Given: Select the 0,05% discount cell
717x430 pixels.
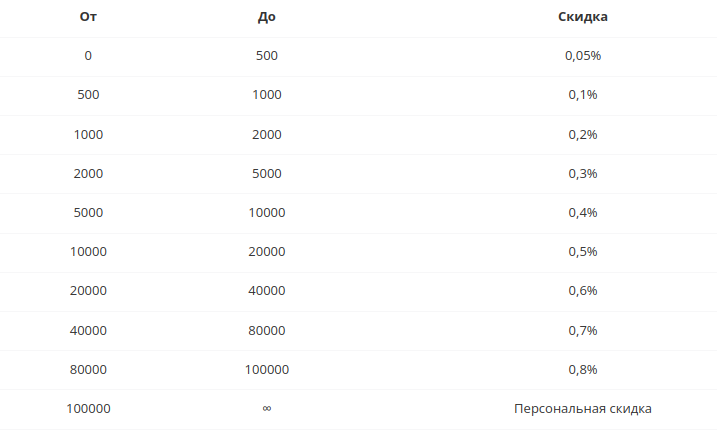Looking at the screenshot, I should click(583, 56).
